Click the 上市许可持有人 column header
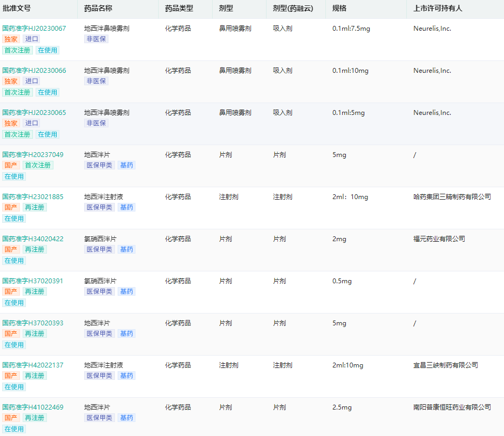Screen dimensions: 504x436 click(x=438, y=9)
